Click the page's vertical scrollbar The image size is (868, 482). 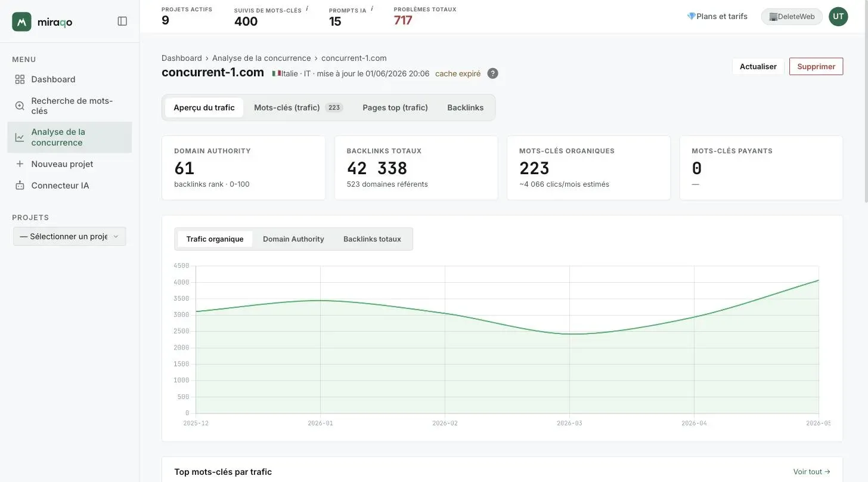pos(865,101)
